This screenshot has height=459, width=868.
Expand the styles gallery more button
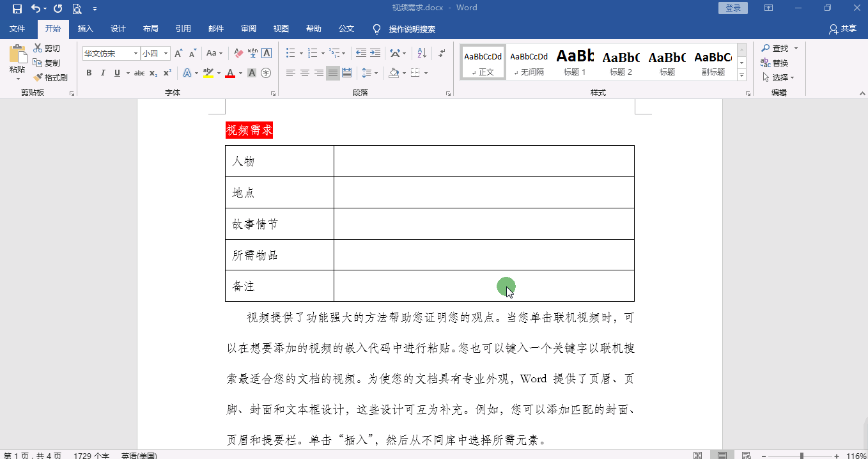pos(742,75)
